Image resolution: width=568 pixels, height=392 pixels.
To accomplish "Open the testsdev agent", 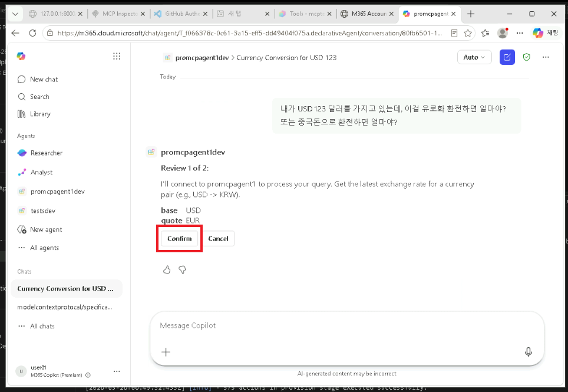I will [x=36, y=210].
